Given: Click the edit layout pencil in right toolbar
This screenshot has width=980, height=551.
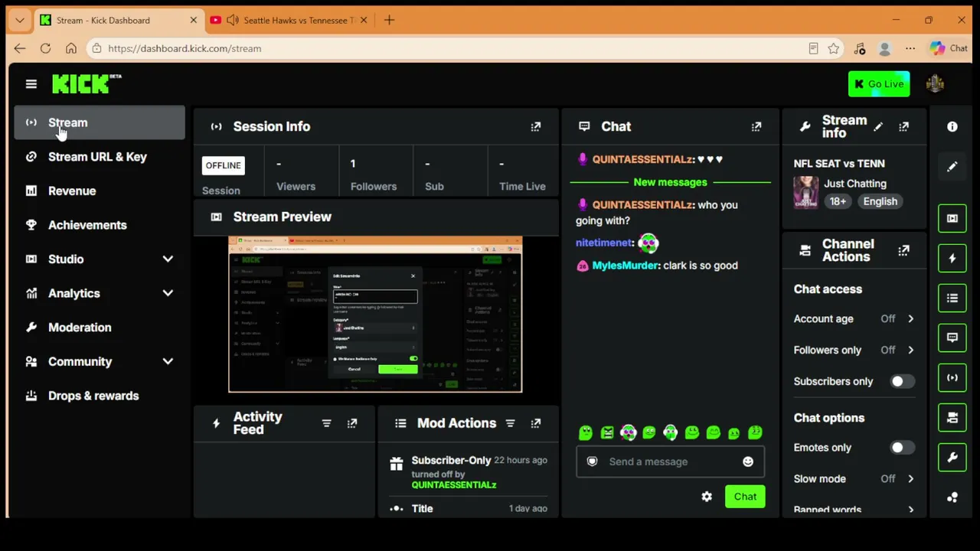Looking at the screenshot, I should pyautogui.click(x=952, y=166).
